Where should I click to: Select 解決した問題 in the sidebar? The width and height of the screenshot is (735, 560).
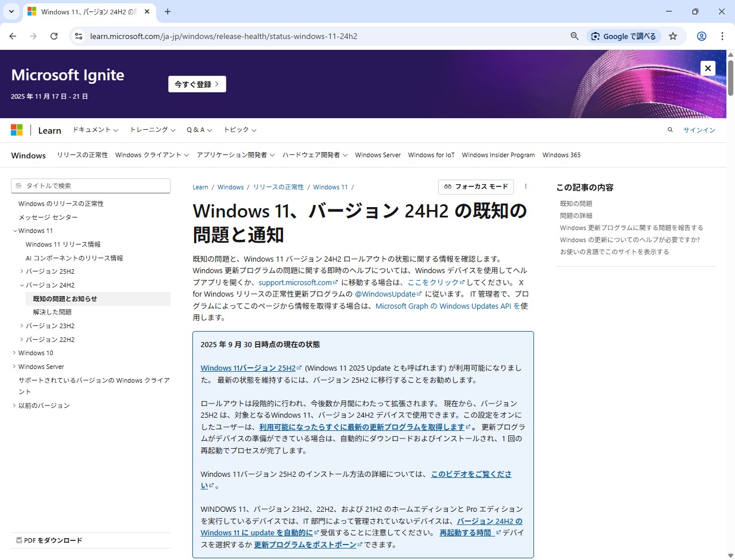(x=52, y=312)
